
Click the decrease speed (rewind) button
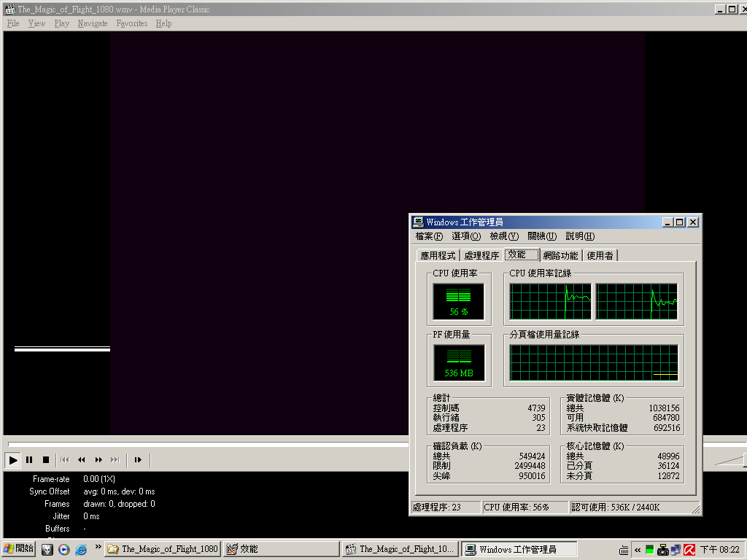click(x=81, y=460)
